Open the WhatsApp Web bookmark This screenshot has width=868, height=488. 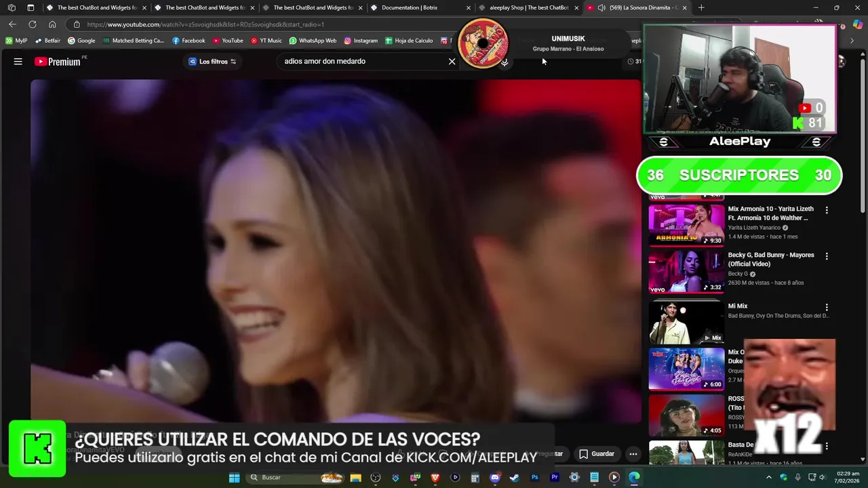[x=313, y=41]
